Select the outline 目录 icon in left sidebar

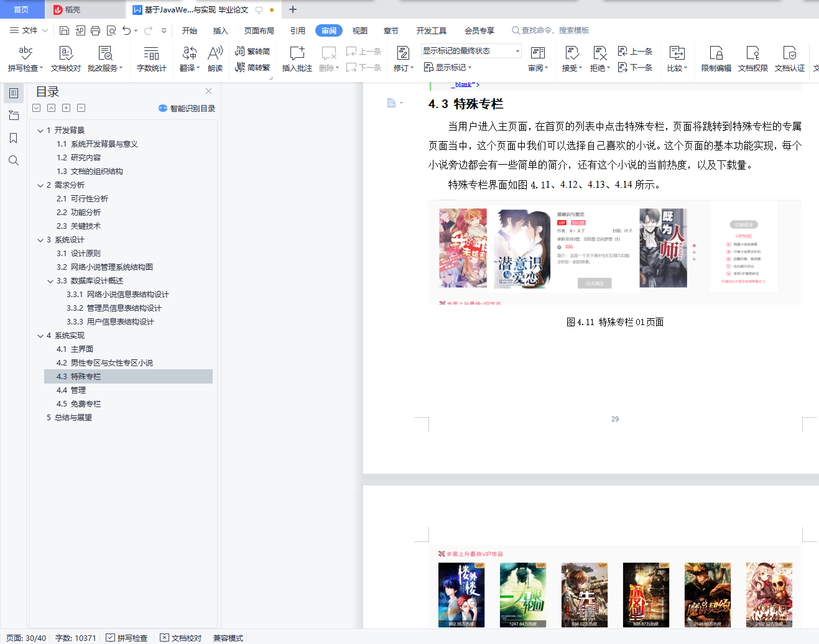[x=14, y=93]
